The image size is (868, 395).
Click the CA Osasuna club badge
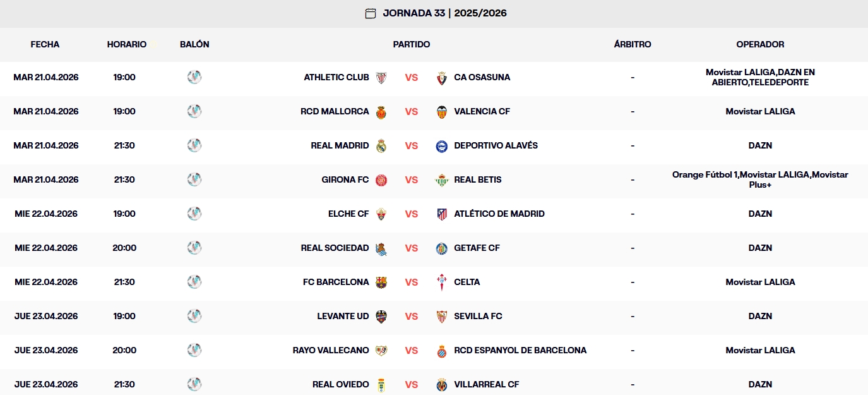click(441, 77)
